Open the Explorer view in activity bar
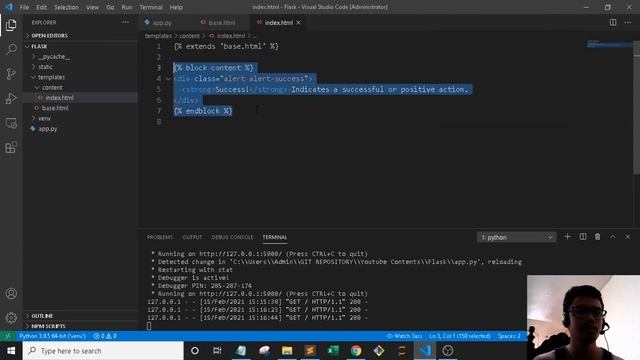The width and height of the screenshot is (640, 360). 11,25
